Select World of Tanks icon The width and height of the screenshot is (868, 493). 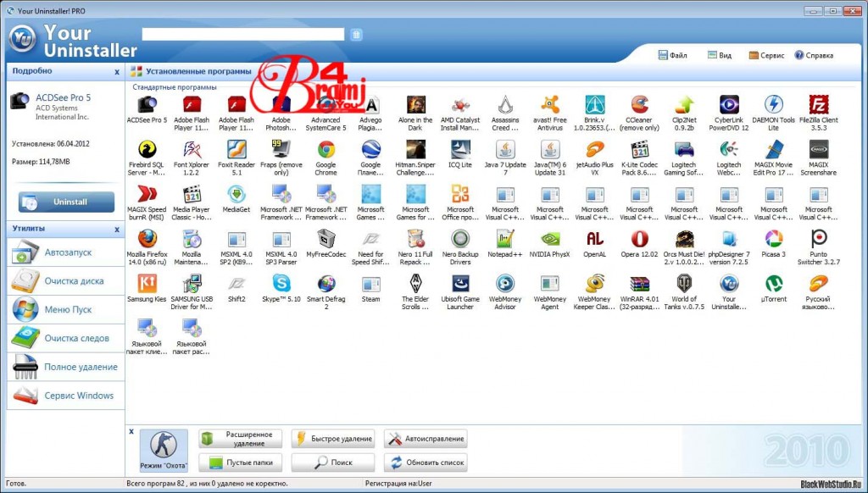tap(684, 283)
